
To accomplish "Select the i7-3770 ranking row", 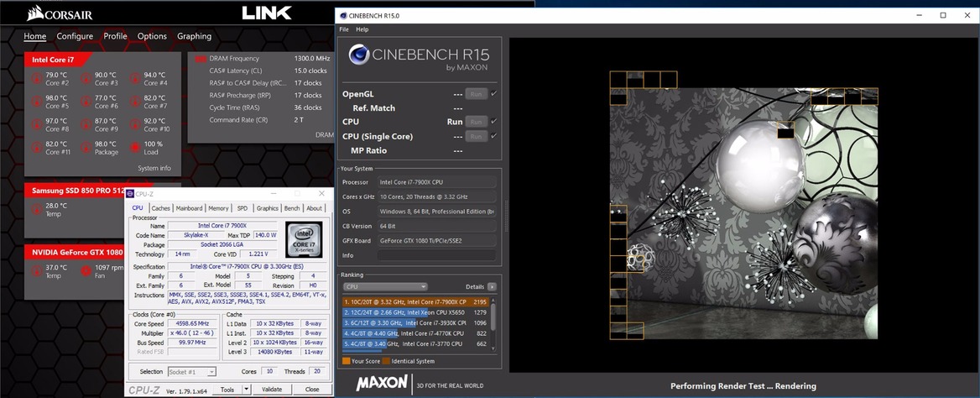I will 415,344.
